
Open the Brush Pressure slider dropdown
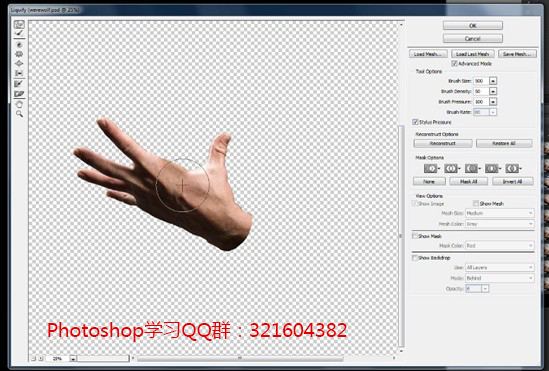493,102
